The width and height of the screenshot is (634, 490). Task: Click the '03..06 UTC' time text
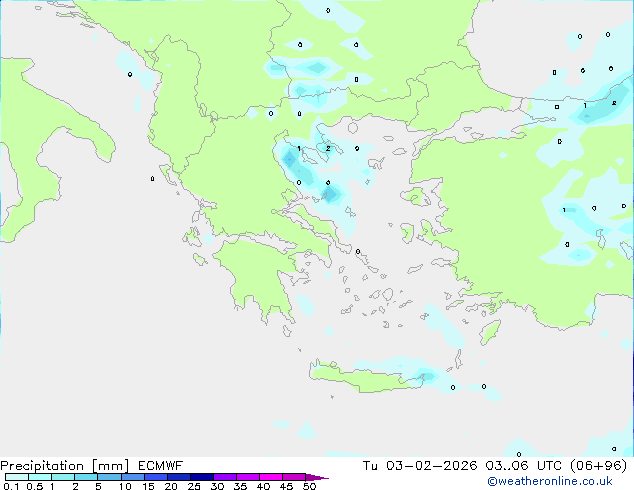[x=524, y=466]
